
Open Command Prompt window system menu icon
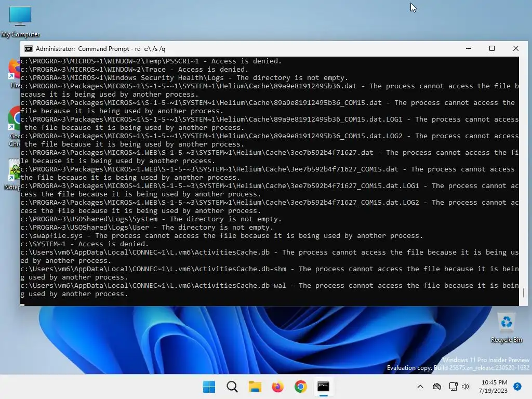(29, 49)
